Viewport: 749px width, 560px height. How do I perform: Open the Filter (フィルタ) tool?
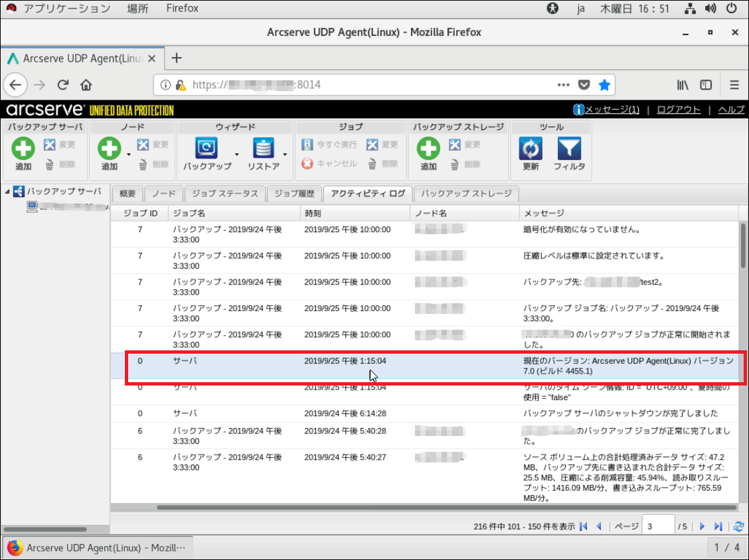569,154
